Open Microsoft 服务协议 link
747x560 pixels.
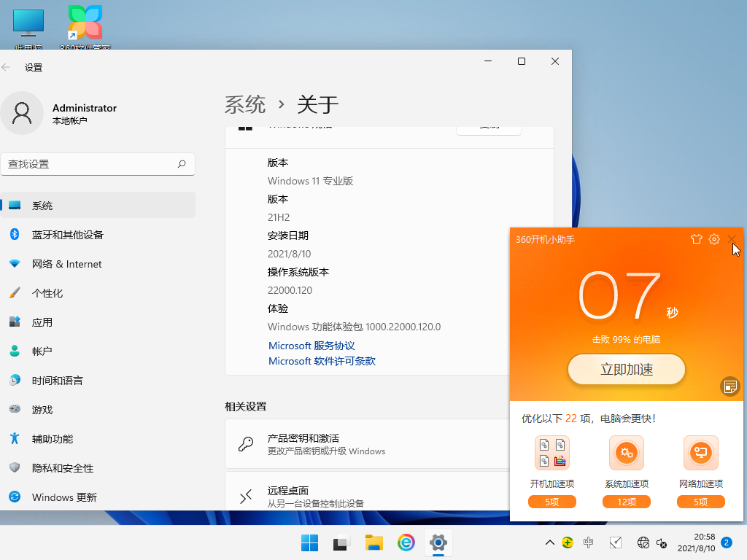[311, 345]
